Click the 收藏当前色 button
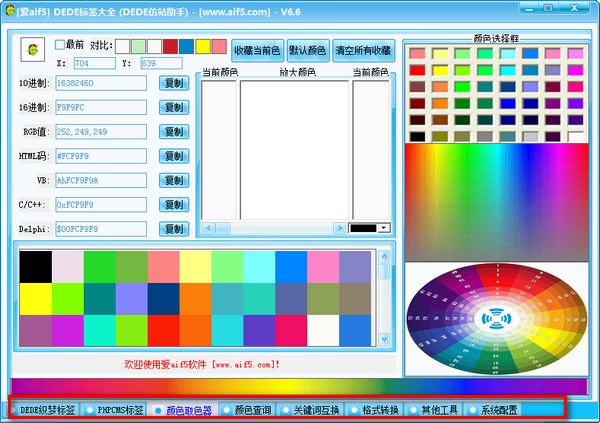 (x=257, y=50)
